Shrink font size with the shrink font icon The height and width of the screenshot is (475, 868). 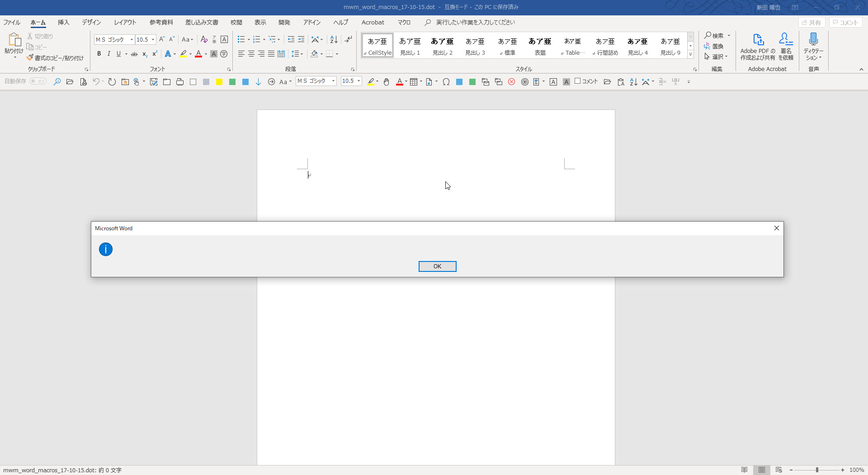pyautogui.click(x=172, y=39)
